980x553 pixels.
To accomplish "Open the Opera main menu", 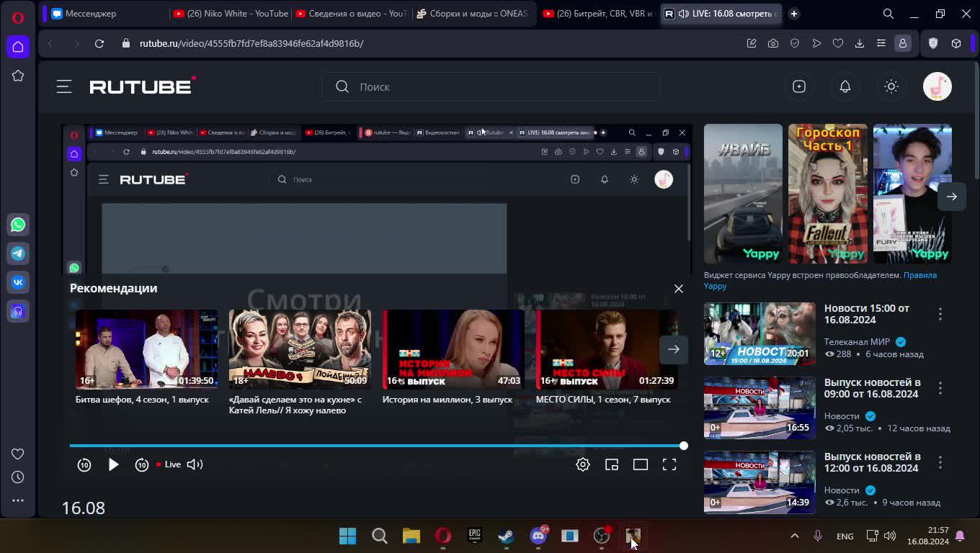I will (18, 17).
